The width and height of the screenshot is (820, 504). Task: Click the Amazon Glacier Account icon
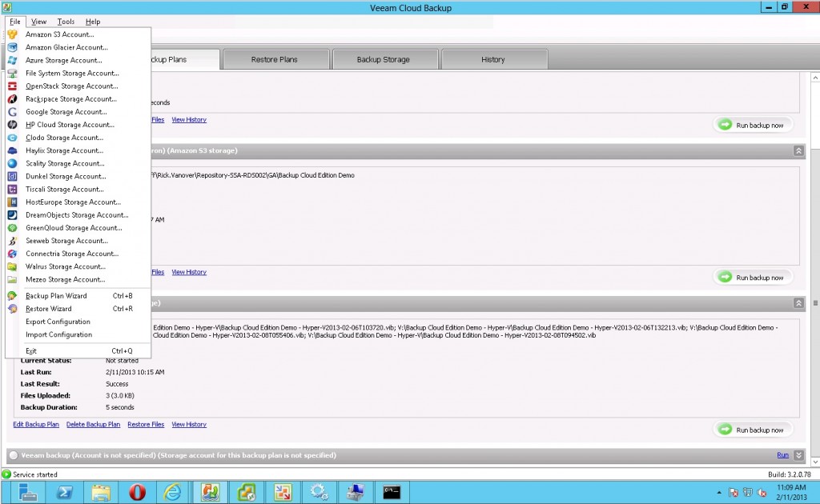13,47
